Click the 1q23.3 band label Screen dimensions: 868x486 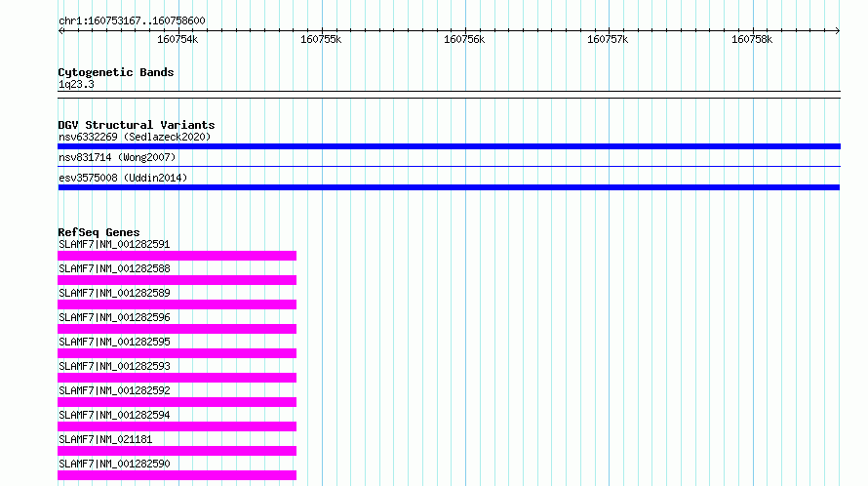[x=76, y=84]
